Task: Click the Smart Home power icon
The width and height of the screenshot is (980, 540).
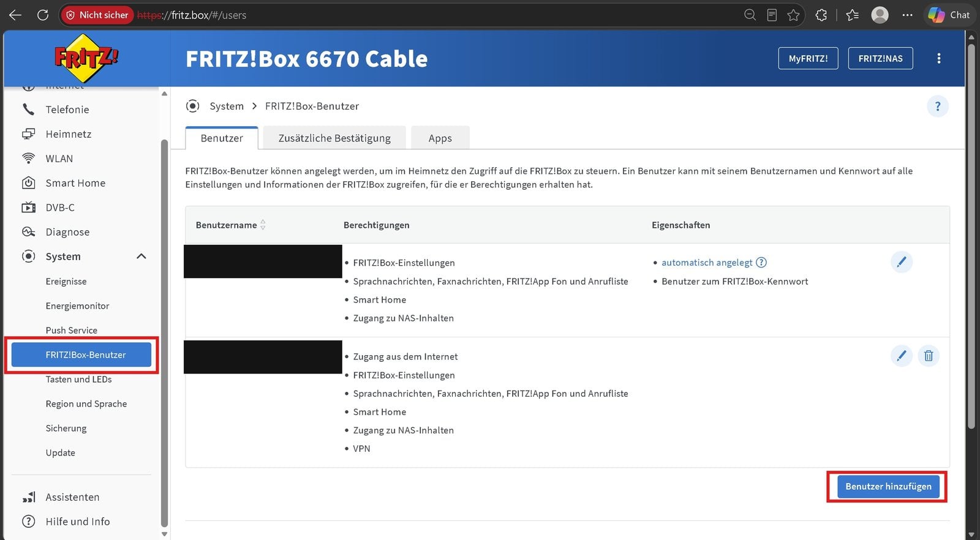Action: click(x=28, y=183)
